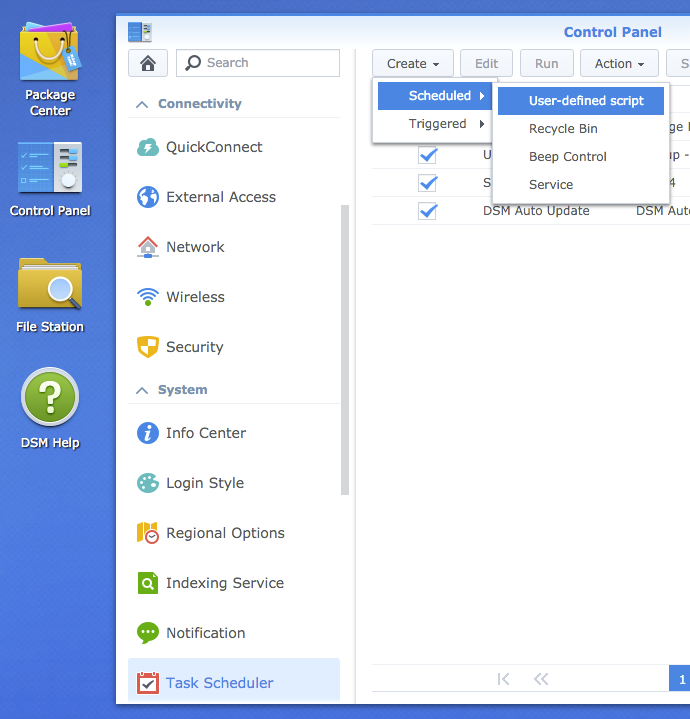Collapse the System section

(142, 390)
